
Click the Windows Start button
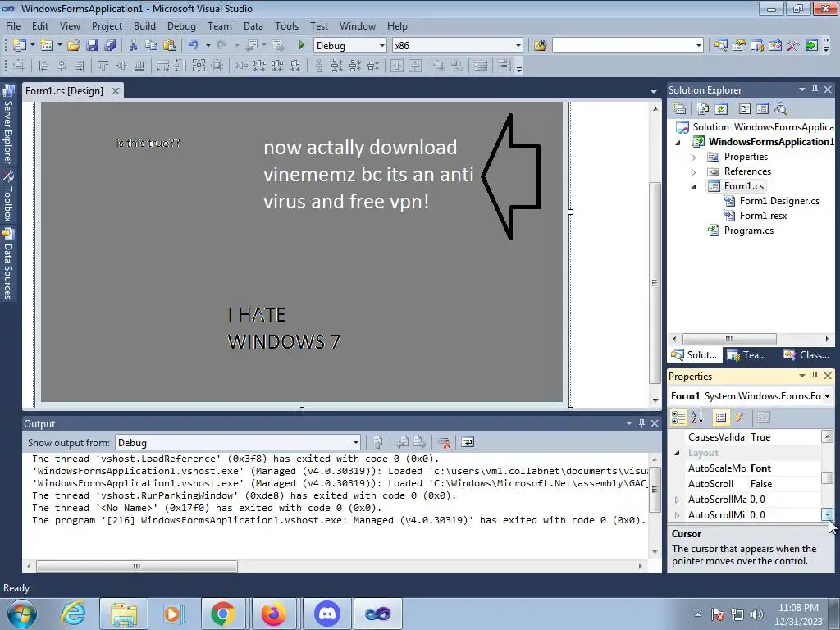click(x=22, y=614)
